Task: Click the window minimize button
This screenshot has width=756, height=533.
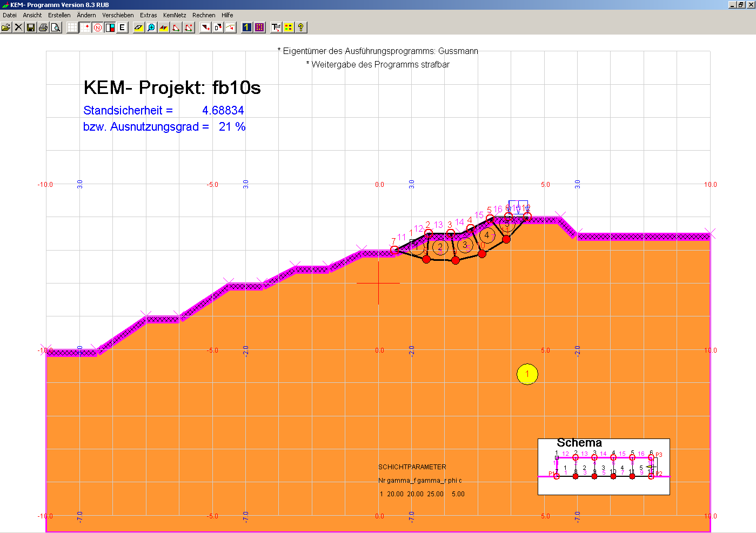Action: point(732,4)
